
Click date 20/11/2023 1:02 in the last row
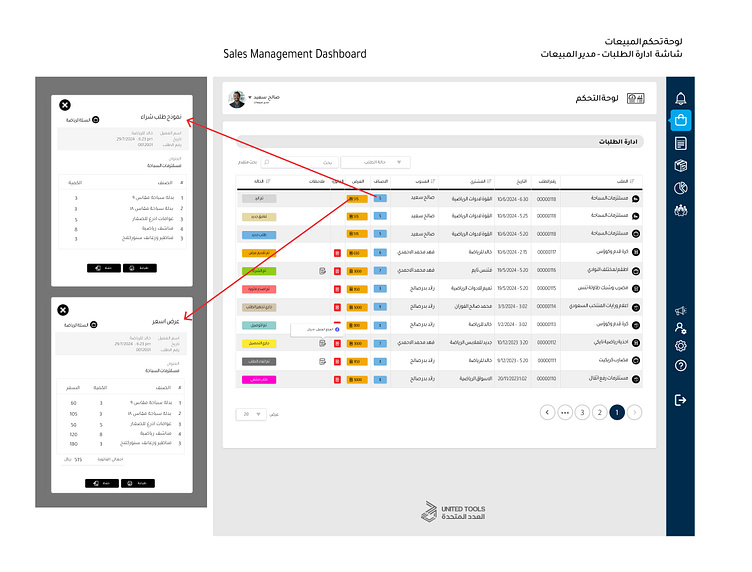click(x=512, y=379)
